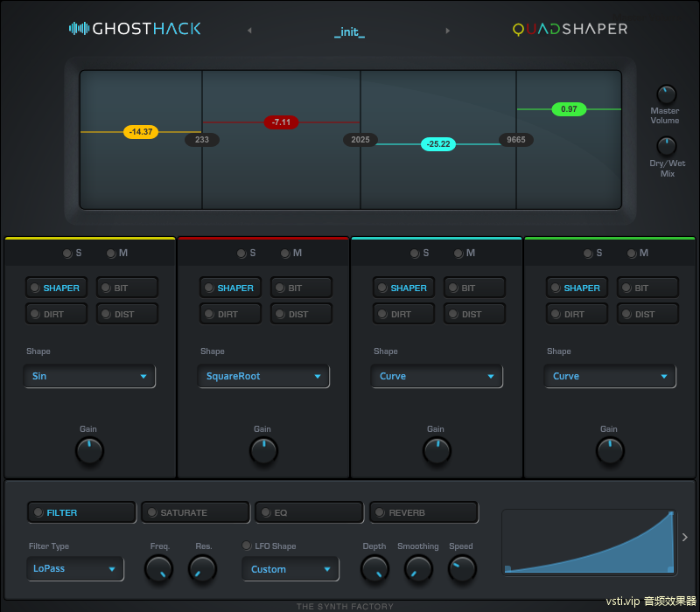Click the LFO Depth knob
The height and width of the screenshot is (612, 700).
coord(374,570)
